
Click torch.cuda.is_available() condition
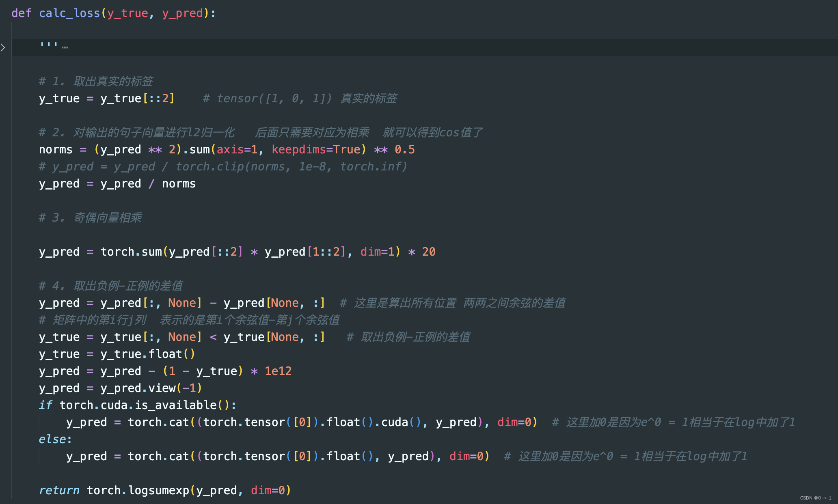click(x=144, y=405)
